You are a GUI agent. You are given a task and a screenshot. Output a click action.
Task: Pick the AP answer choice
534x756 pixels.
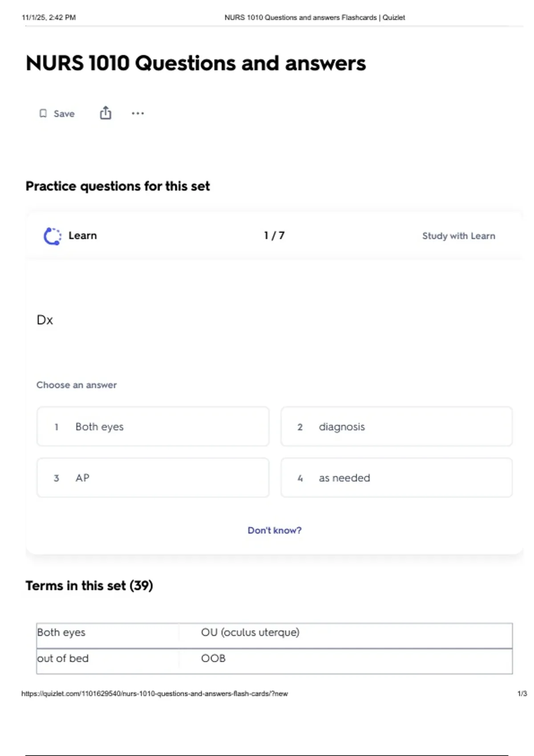click(153, 478)
